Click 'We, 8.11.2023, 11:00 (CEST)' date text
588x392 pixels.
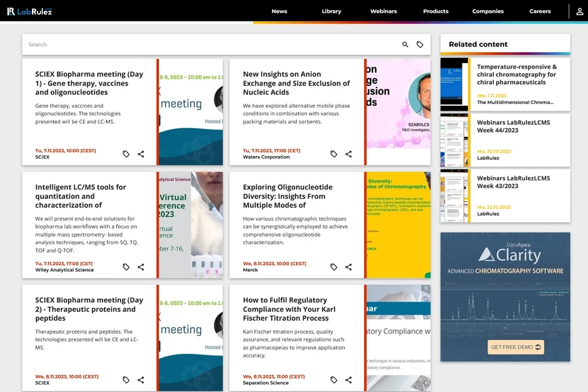click(x=274, y=376)
